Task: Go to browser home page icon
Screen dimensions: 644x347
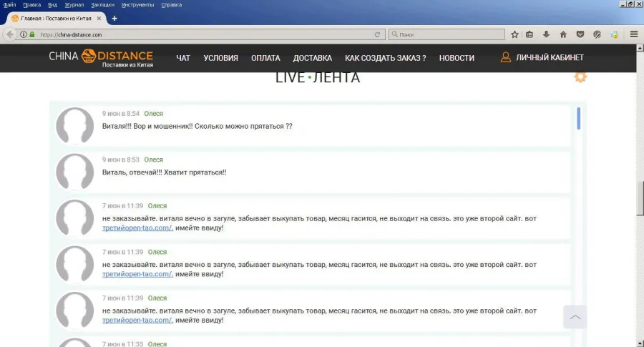Action: tap(563, 34)
